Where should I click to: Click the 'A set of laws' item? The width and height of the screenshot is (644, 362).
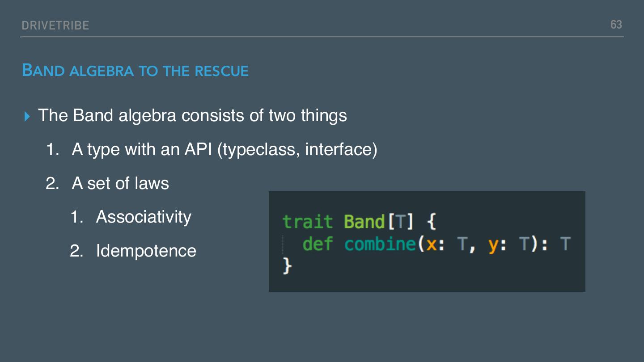point(120,183)
